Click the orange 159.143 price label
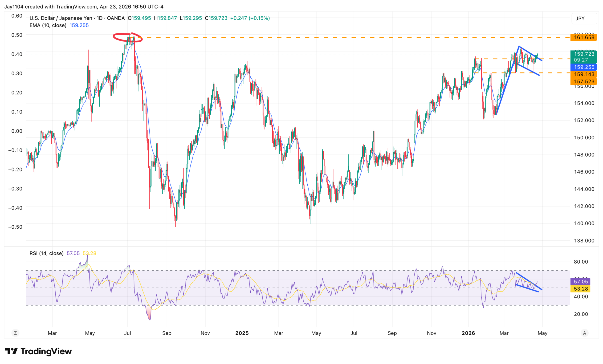The width and height of the screenshot is (603, 364). (584, 74)
